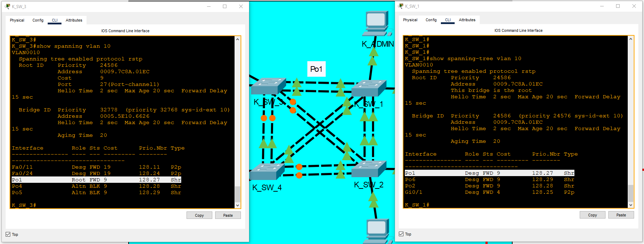Click the K_SW_1 window title icon
This screenshot has width=644, height=244.
point(401,6)
